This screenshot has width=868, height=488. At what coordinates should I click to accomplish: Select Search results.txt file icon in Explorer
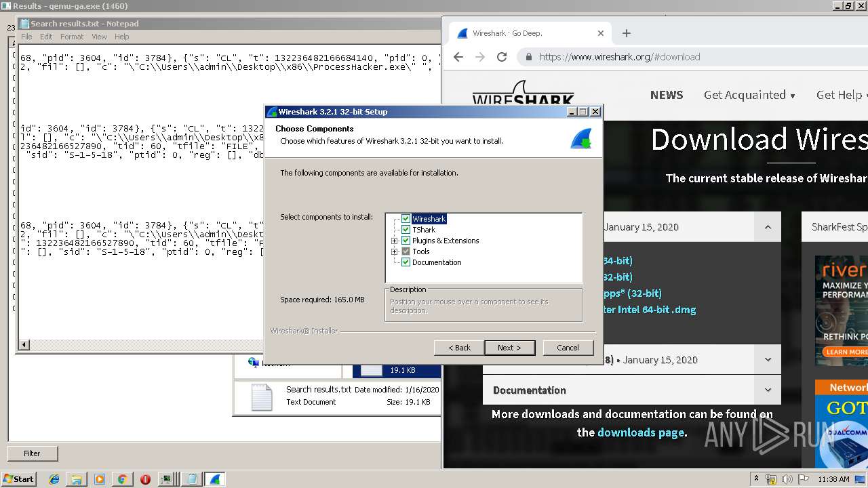pyautogui.click(x=262, y=397)
